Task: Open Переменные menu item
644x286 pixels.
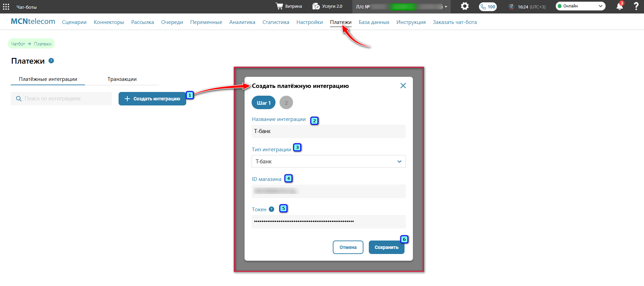Action: [x=206, y=22]
